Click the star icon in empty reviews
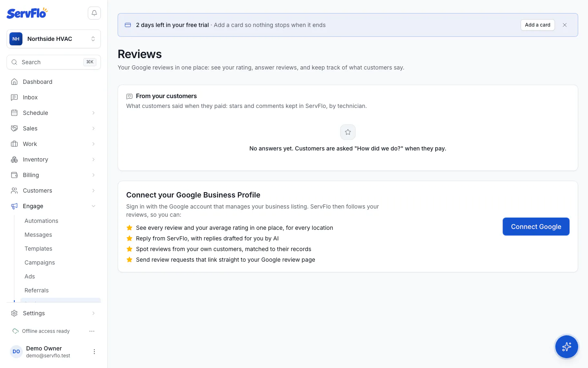588x368 pixels. point(348,132)
